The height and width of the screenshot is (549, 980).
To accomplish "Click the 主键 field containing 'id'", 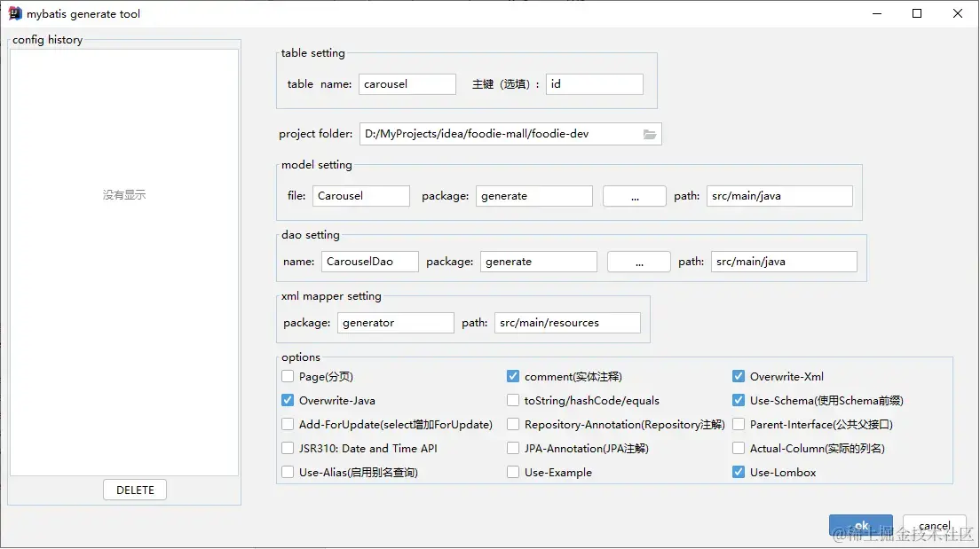I will pyautogui.click(x=595, y=84).
